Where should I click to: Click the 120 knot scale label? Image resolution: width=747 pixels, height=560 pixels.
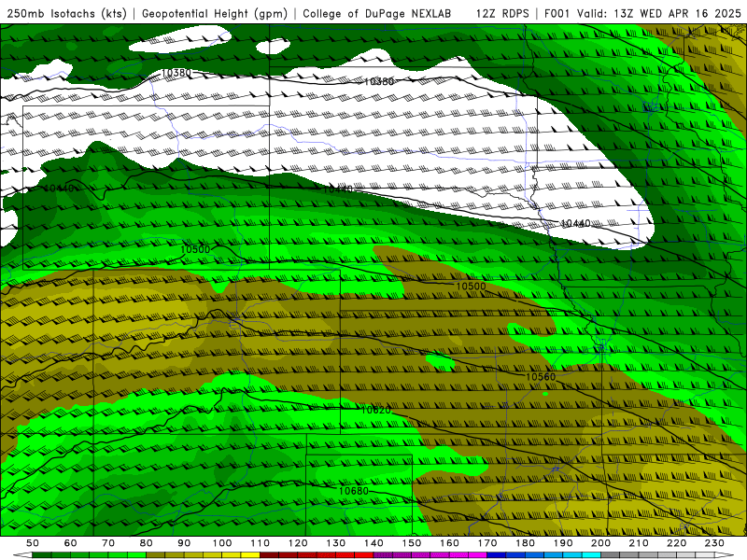298,543
